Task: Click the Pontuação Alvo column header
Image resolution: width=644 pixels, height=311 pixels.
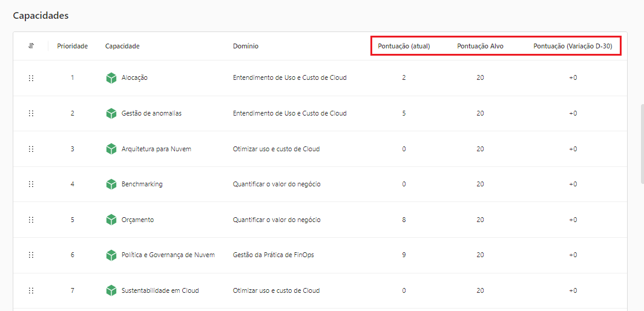Action: pyautogui.click(x=480, y=46)
